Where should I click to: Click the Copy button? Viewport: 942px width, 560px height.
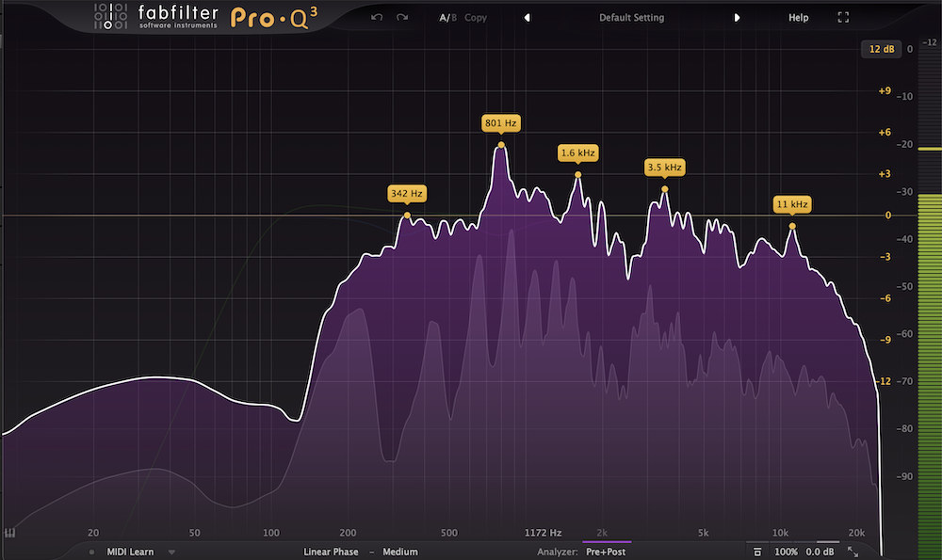tap(475, 18)
